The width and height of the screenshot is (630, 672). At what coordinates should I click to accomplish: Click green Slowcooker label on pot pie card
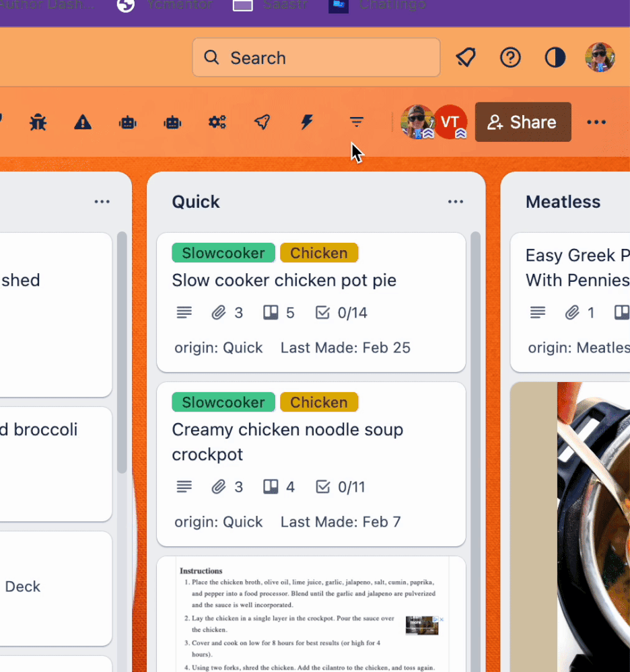click(223, 253)
